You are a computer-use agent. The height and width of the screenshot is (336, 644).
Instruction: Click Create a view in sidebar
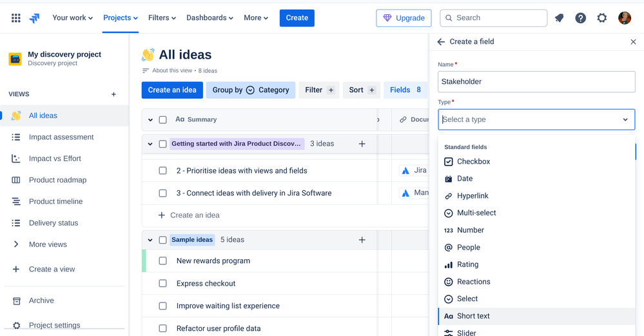[64, 270]
